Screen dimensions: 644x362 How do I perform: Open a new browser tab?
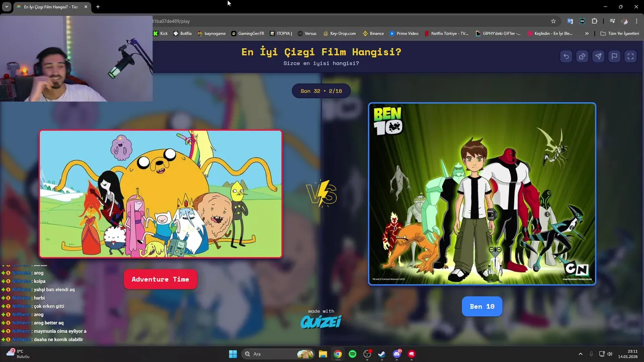tap(98, 7)
